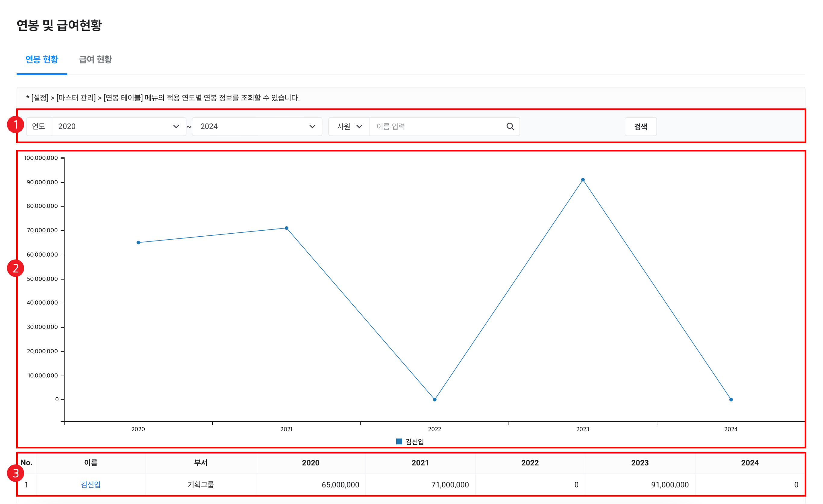Viewport: 823px width, 504px height.
Task: Open the start year 2020 dropdown
Action: (118, 127)
